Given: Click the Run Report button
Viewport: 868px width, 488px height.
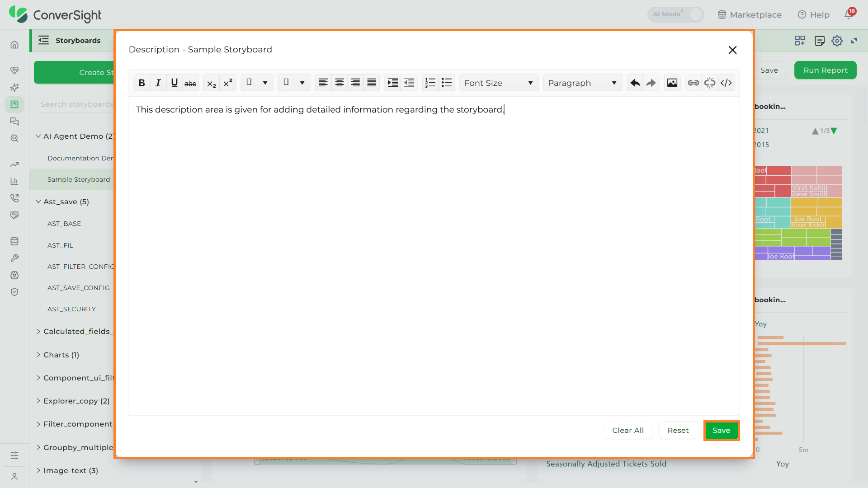Looking at the screenshot, I should [825, 70].
